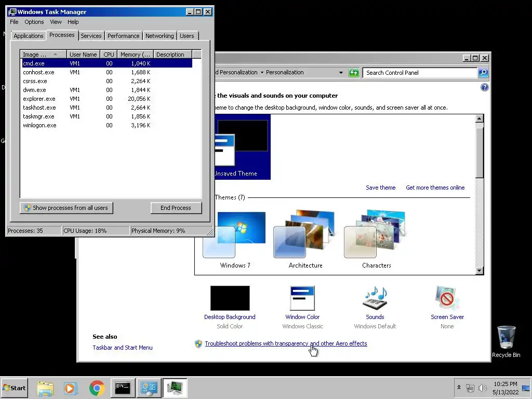The width and height of the screenshot is (532, 399).
Task: Select the taskhost.exe process row
Action: [x=107, y=108]
